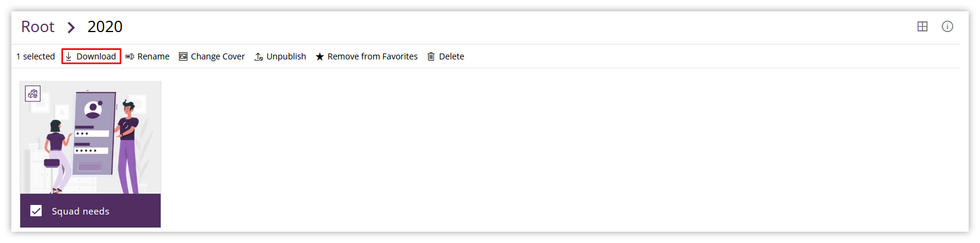Switch layout using the grid view icon
This screenshot has height=243, width=980.
[922, 26]
